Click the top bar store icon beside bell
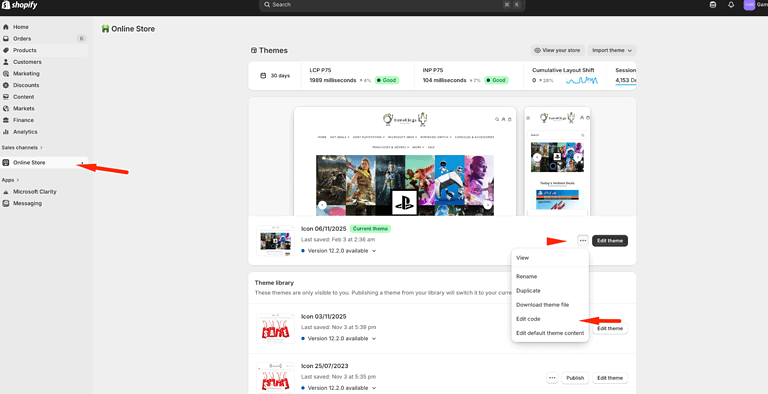This screenshot has width=768, height=394. tap(713, 5)
